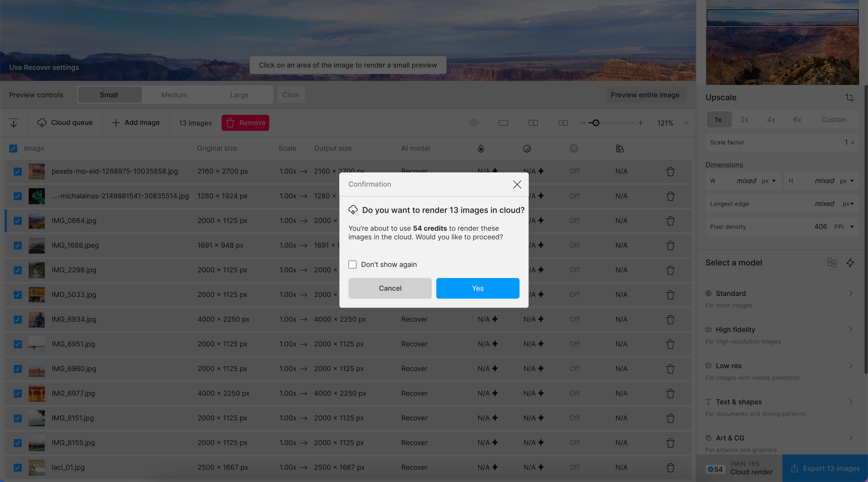Delete the laci_01.jpg row with trash icon

coord(670,468)
